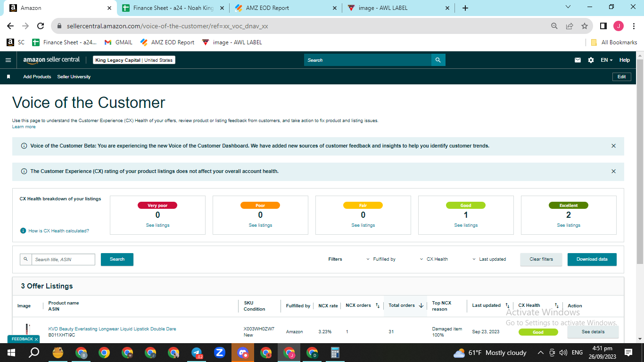Sort listings by CX Health column
Screen dimensions: 644x362
coord(556,305)
